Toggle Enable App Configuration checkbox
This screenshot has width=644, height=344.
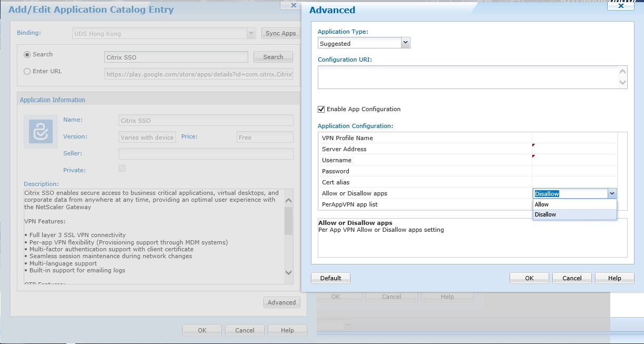(321, 109)
